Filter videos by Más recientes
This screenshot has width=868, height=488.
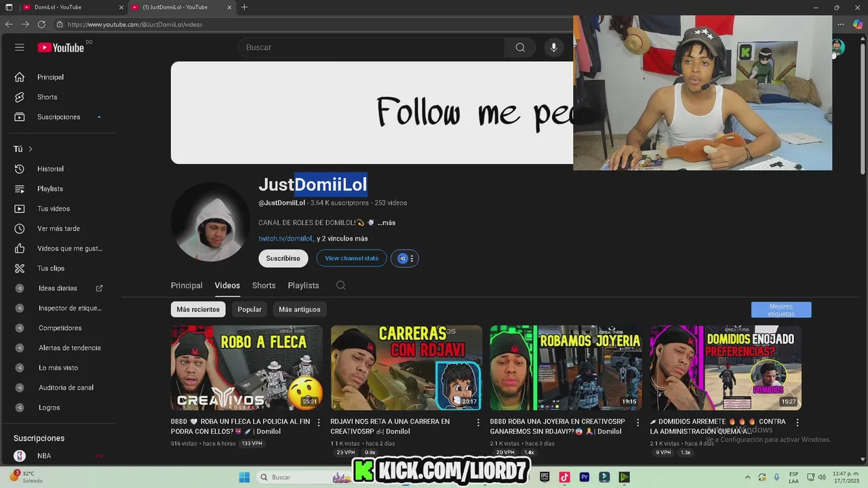(198, 309)
